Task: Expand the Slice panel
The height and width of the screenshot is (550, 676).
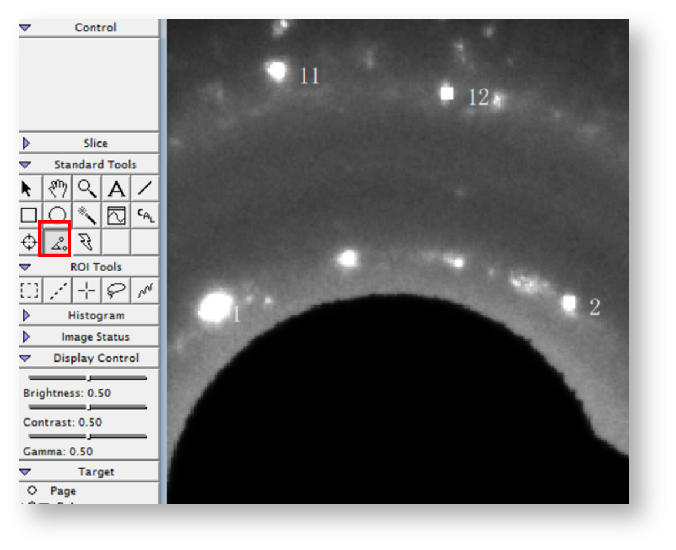Action: coord(26,143)
